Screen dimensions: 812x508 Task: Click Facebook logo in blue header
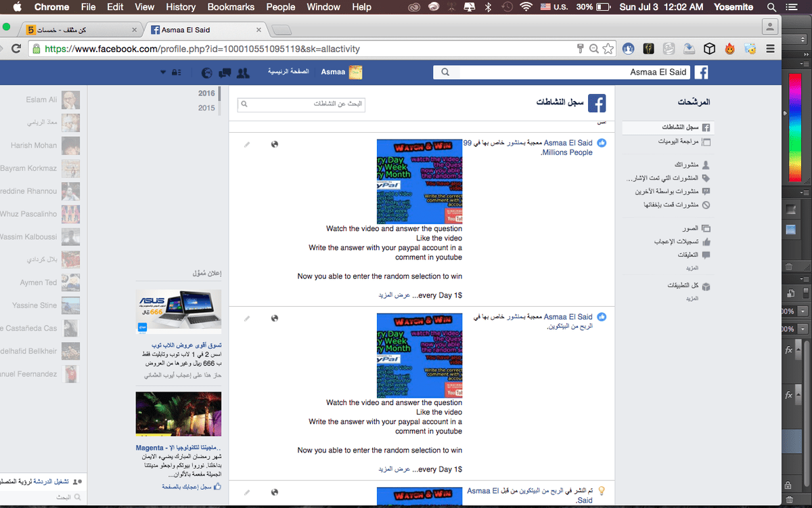[x=702, y=72]
